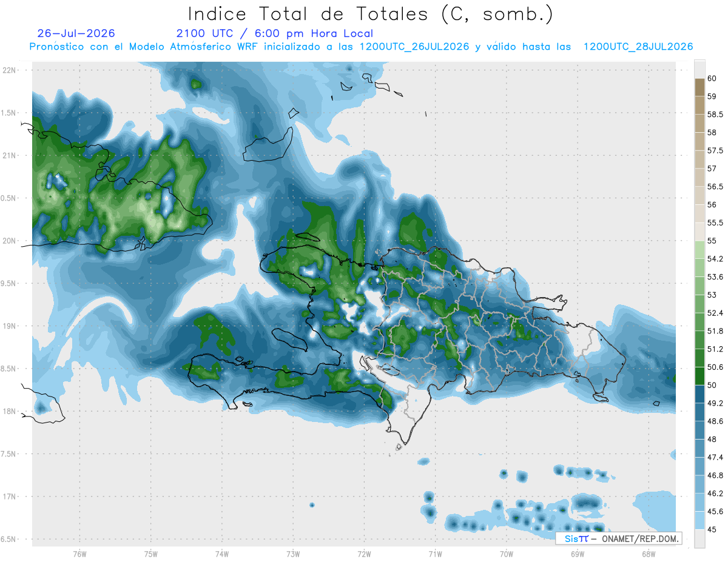Click the "71W" longitude label
Screen dimensions: 728x562
tap(435, 554)
